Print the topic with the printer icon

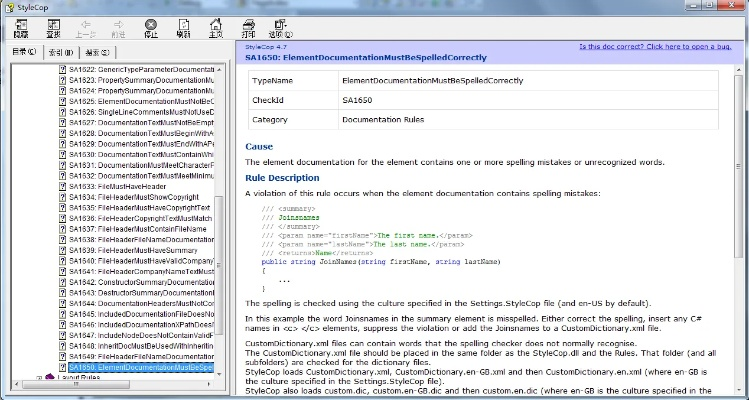coord(248,27)
